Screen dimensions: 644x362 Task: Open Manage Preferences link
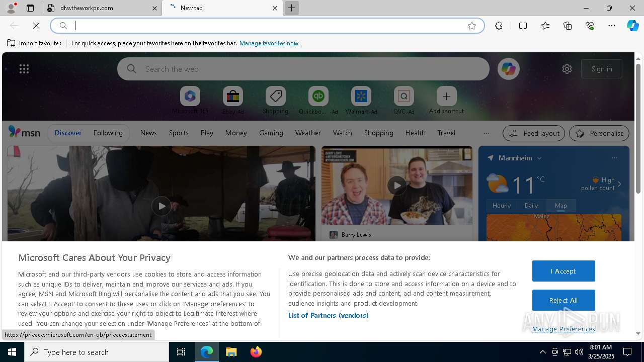(x=563, y=329)
